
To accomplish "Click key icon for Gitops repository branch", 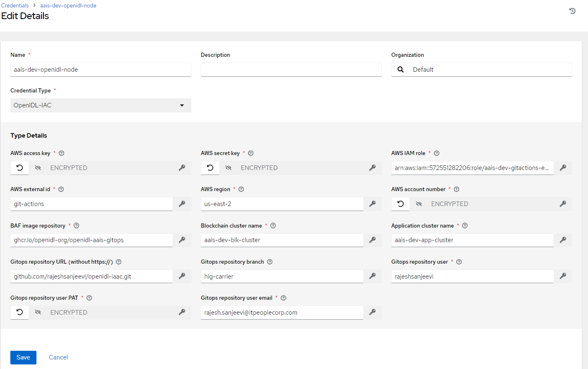I will tap(372, 276).
